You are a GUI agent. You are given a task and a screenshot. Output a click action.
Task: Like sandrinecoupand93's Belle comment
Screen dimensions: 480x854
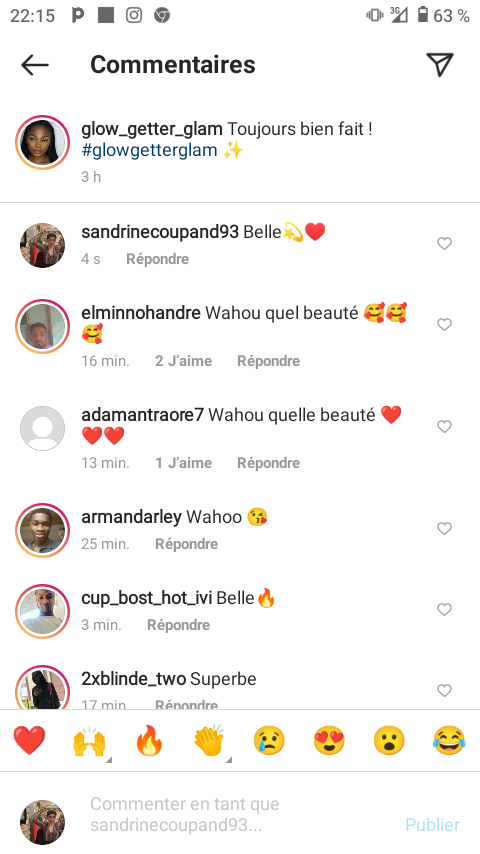tap(445, 243)
